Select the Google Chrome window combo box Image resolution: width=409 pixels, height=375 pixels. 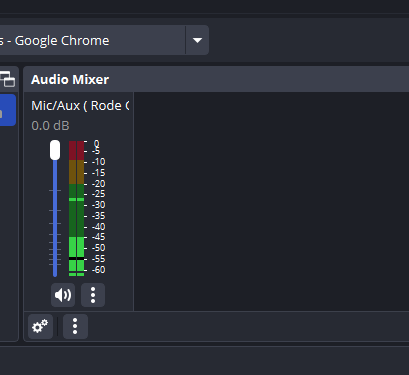pos(103,40)
